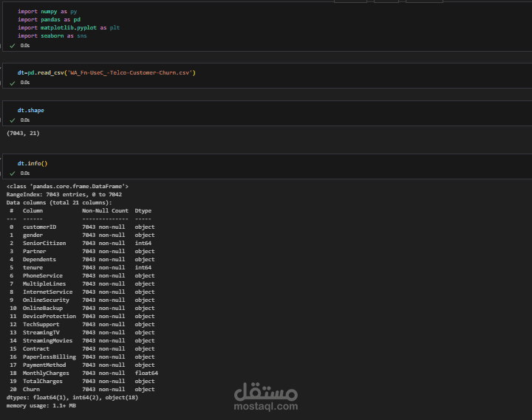Screen dimensions: 532x420
Task: Click the dt=pd.read_csv code line
Action: pos(106,73)
